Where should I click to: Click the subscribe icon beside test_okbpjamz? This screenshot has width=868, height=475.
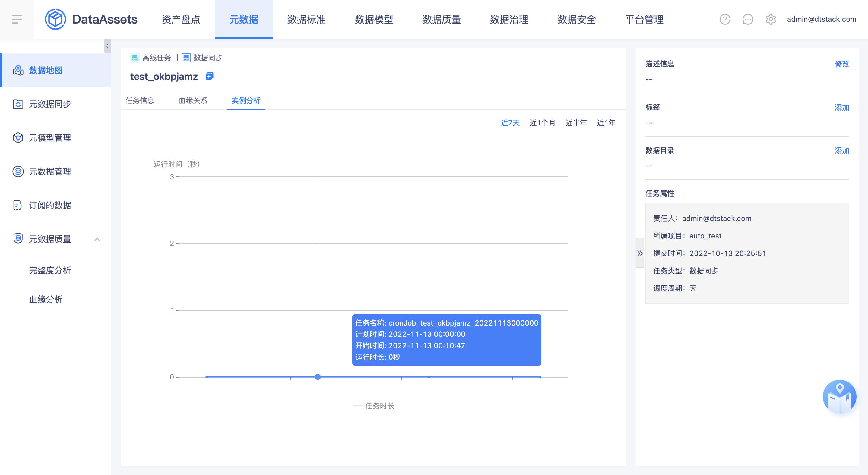(209, 76)
